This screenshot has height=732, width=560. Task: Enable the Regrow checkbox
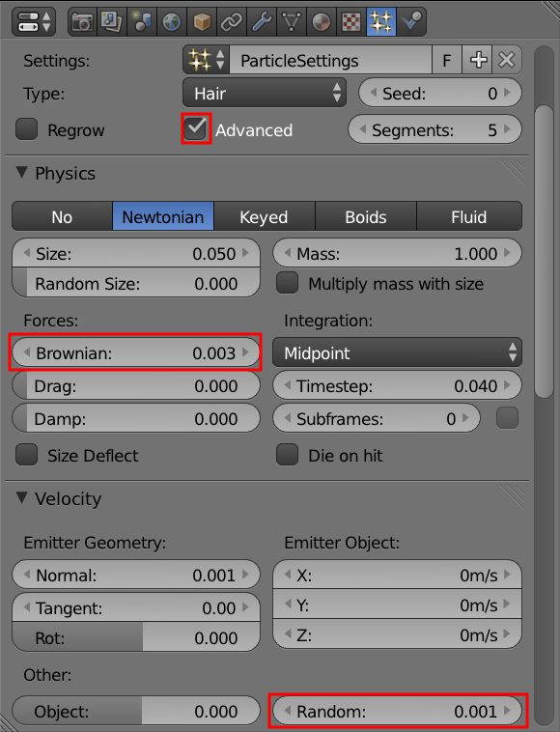27,129
